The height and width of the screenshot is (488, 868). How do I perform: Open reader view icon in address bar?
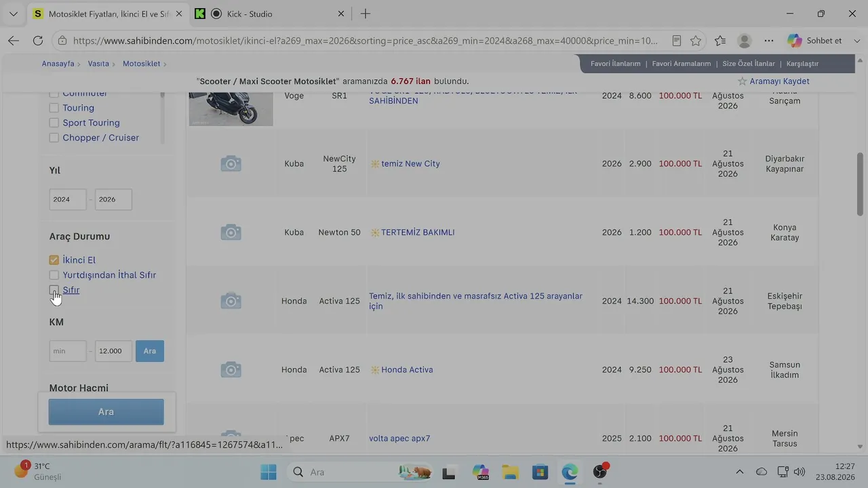tap(676, 41)
